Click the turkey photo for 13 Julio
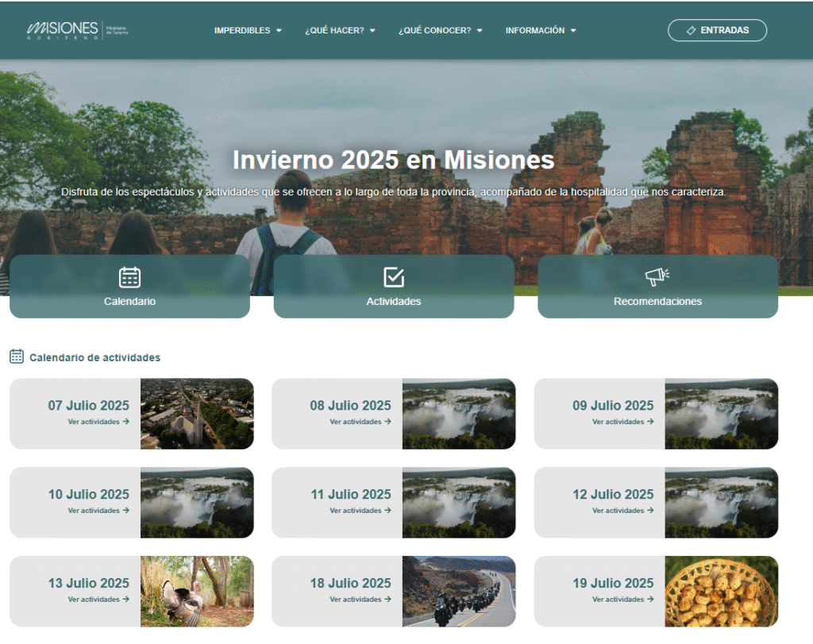The width and height of the screenshot is (813, 644). 197,592
